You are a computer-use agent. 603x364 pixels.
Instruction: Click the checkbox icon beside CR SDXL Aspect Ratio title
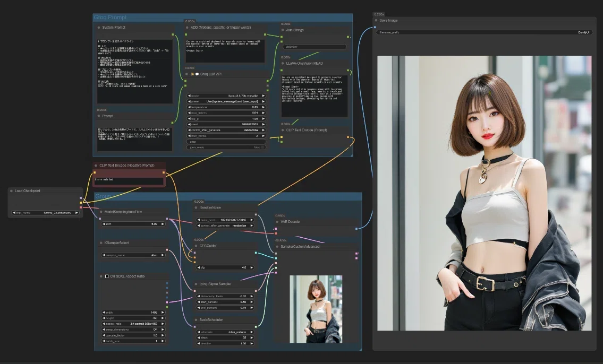(107, 276)
